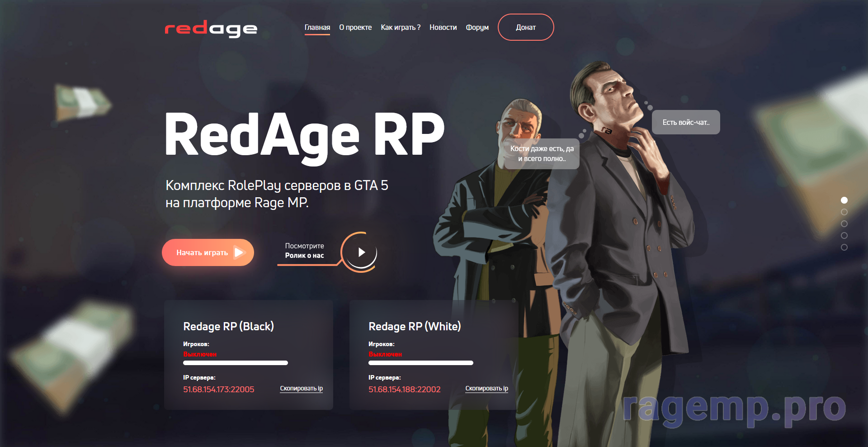The height and width of the screenshot is (447, 868).
Task: Click the Донат button
Action: (x=526, y=27)
